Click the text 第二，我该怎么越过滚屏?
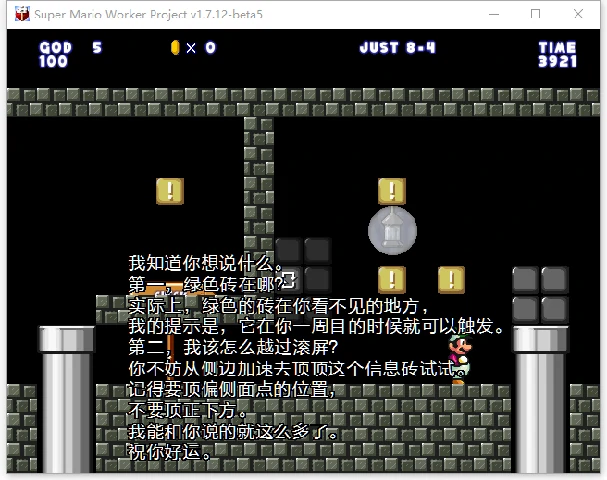This screenshot has height=480, width=607. point(233,347)
